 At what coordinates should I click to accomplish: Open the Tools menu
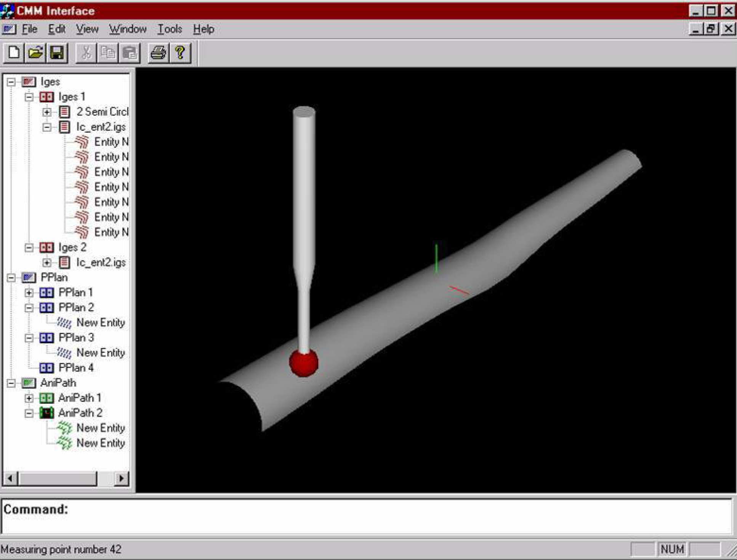pos(170,29)
